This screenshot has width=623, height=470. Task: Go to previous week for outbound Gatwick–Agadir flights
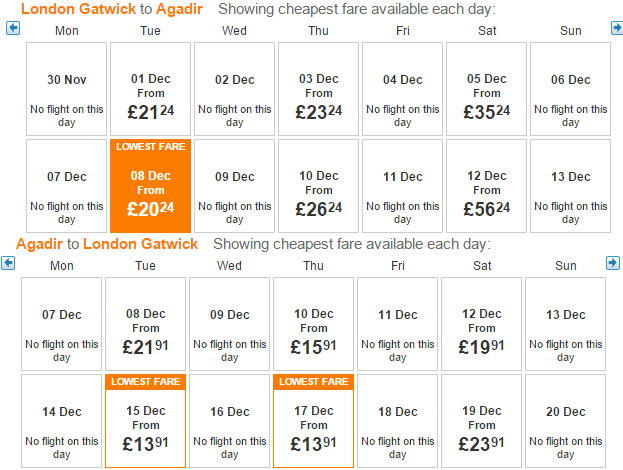pyautogui.click(x=13, y=28)
